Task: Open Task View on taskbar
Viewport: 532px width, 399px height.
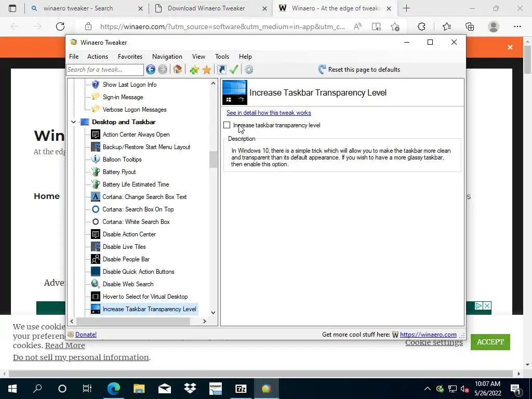Action: [x=87, y=389]
